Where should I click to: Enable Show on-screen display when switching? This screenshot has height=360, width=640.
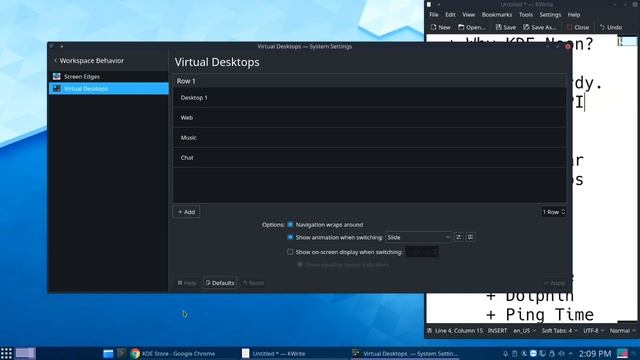point(290,252)
